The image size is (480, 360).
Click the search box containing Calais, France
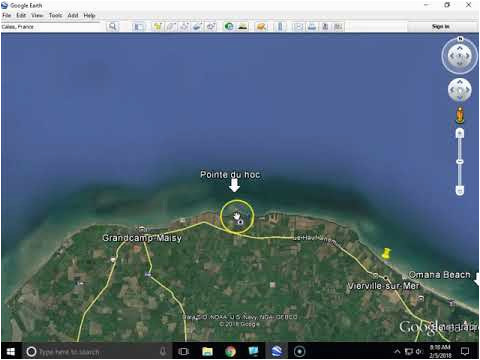50,27
